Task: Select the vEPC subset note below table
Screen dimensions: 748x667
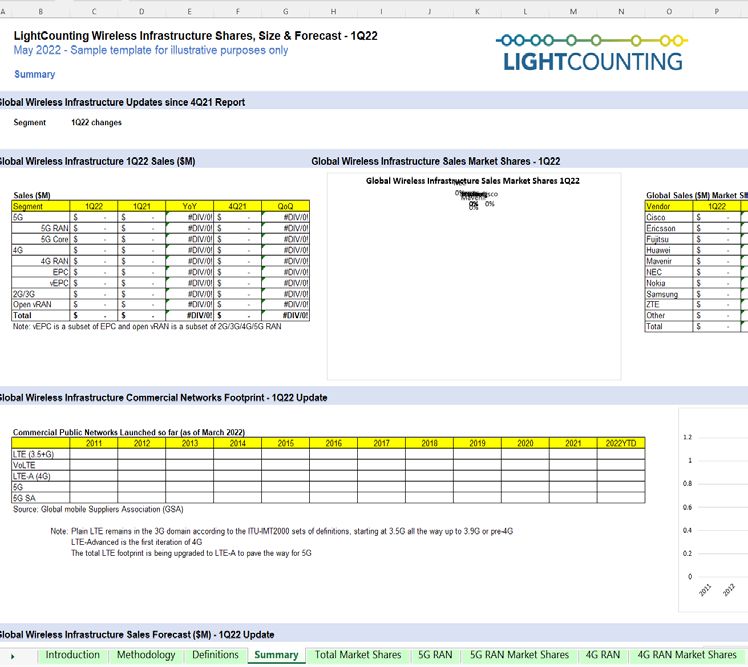Action: click(147, 326)
